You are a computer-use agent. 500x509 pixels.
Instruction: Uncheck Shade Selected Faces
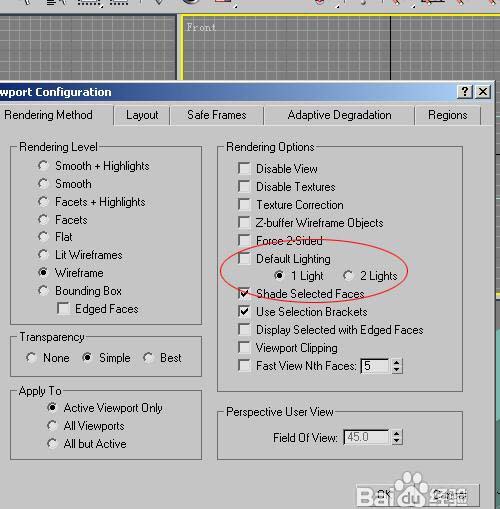click(x=244, y=293)
